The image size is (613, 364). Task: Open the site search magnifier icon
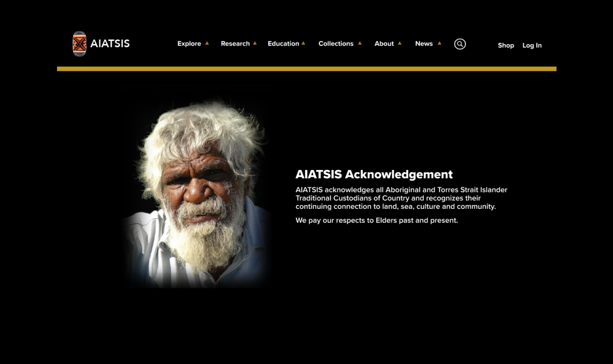pyautogui.click(x=460, y=44)
